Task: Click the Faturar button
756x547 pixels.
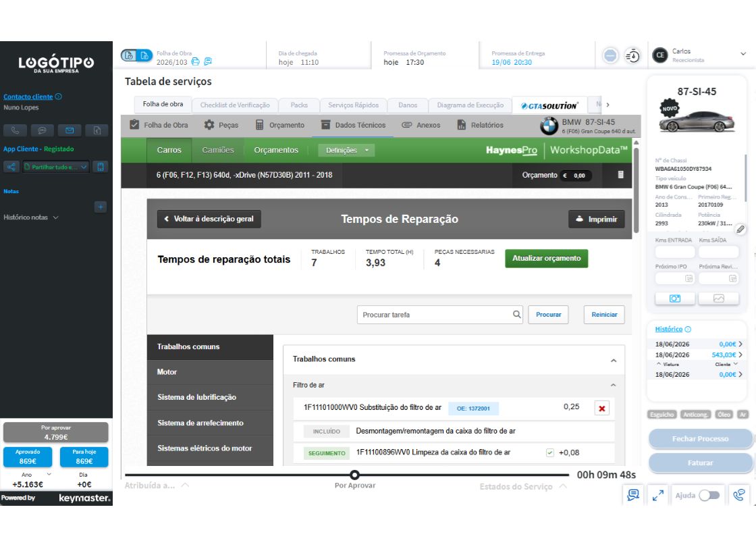Action: coord(700,463)
